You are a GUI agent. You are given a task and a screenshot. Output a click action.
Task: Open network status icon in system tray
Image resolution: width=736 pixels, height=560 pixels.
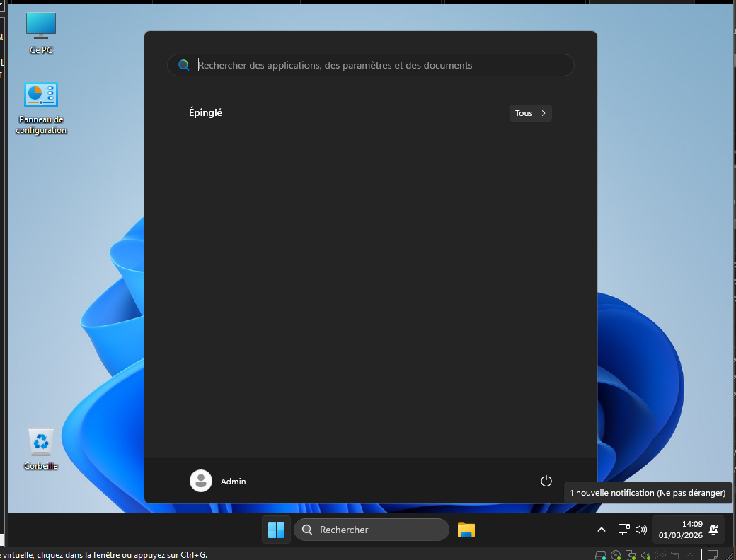(x=623, y=530)
